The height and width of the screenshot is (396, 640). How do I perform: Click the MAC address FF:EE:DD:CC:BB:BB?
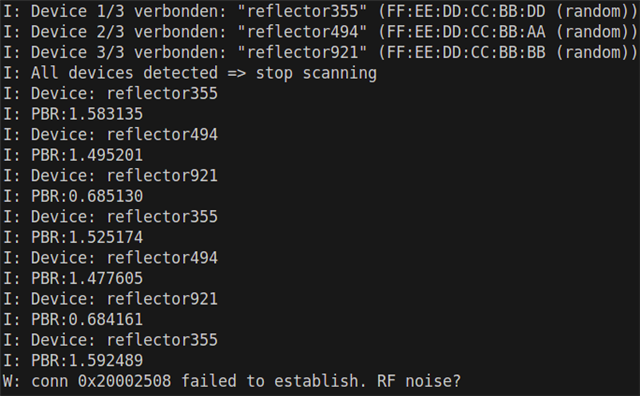(x=466, y=52)
